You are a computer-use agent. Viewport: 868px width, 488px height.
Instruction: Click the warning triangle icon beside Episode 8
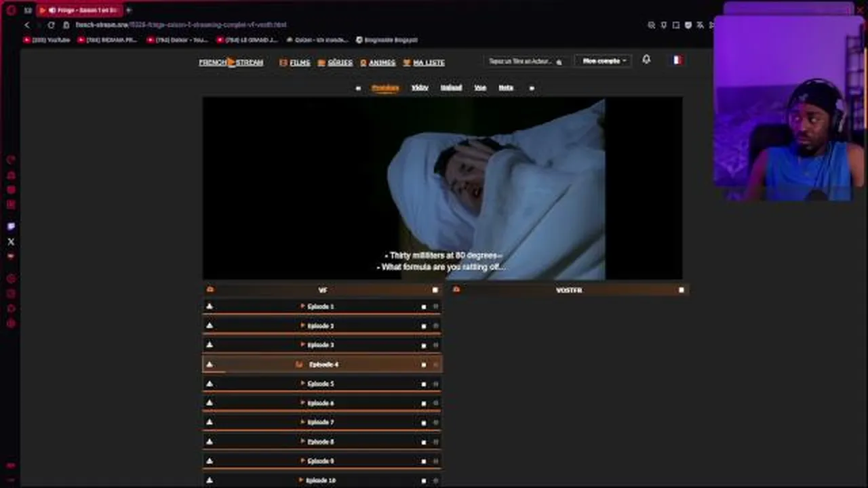[x=210, y=441]
